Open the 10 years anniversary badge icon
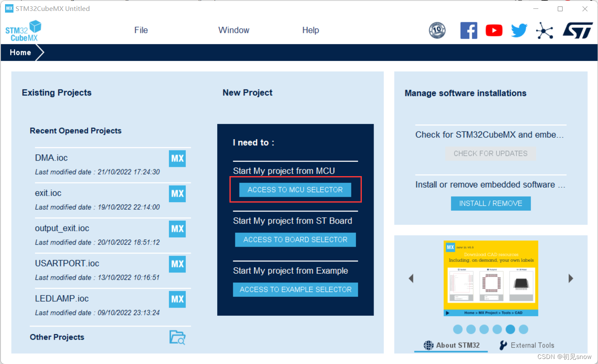The image size is (598, 364). [x=437, y=30]
